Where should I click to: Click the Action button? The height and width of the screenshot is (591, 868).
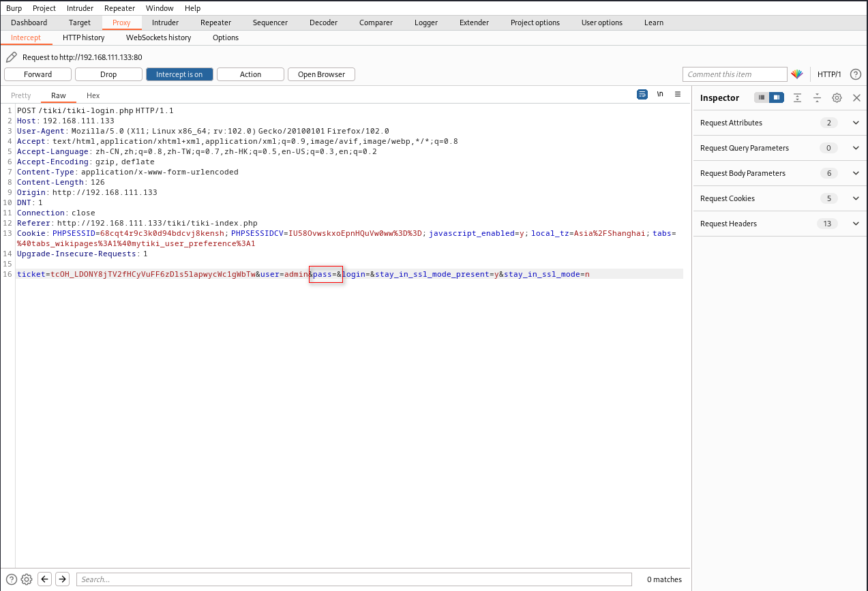coord(250,74)
